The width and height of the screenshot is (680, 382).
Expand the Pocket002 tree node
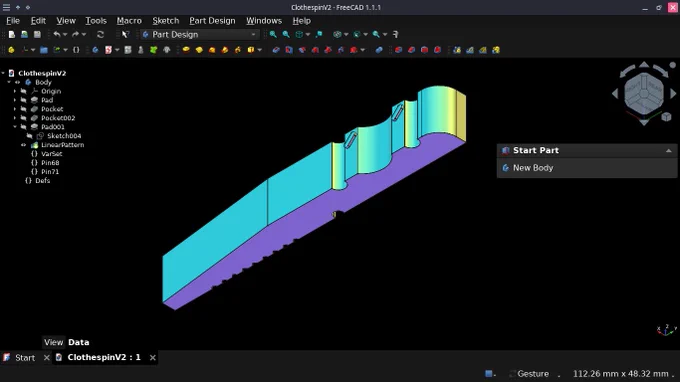pyautogui.click(x=15, y=118)
